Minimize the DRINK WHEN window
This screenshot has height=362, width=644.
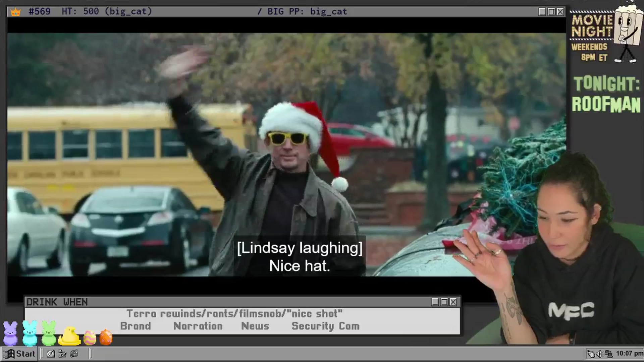(x=435, y=302)
